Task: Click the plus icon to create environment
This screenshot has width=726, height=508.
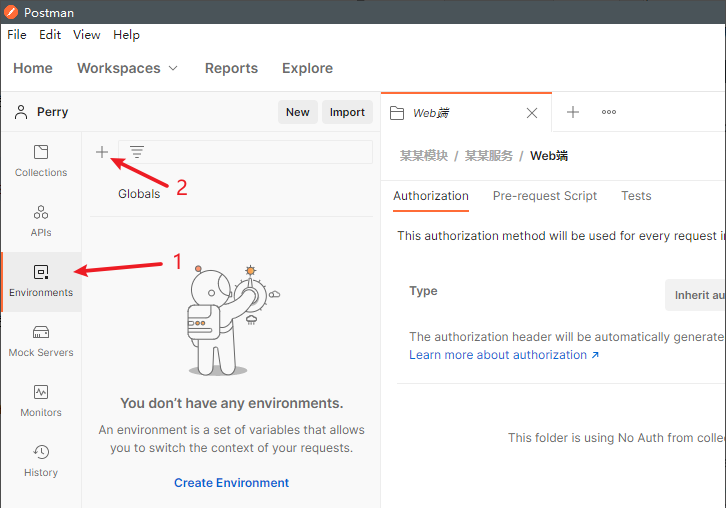Action: 102,152
